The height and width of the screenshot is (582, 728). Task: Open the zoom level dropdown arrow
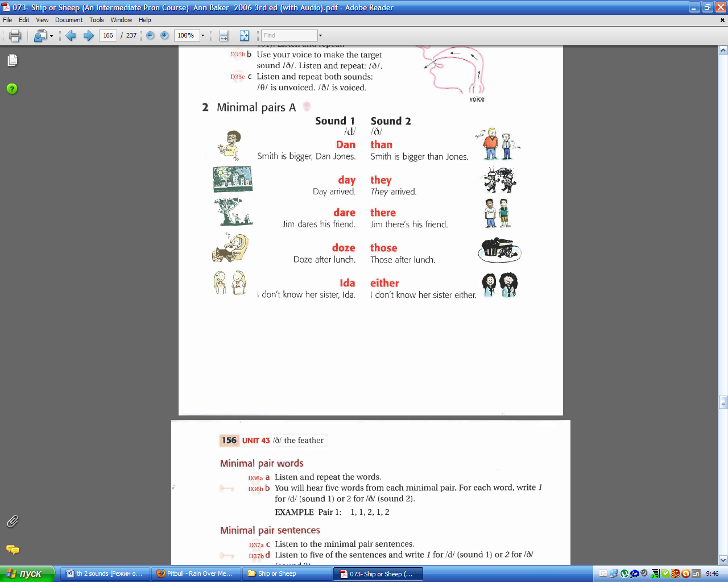202,35
